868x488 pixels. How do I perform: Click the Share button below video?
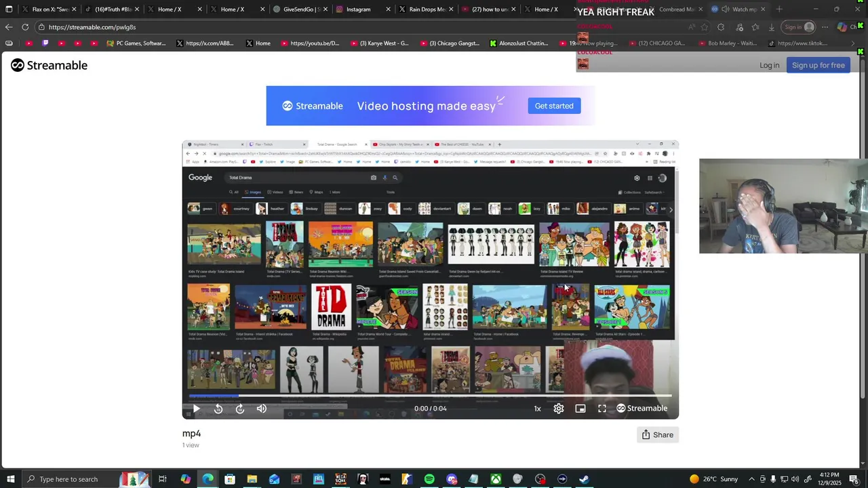(x=658, y=435)
